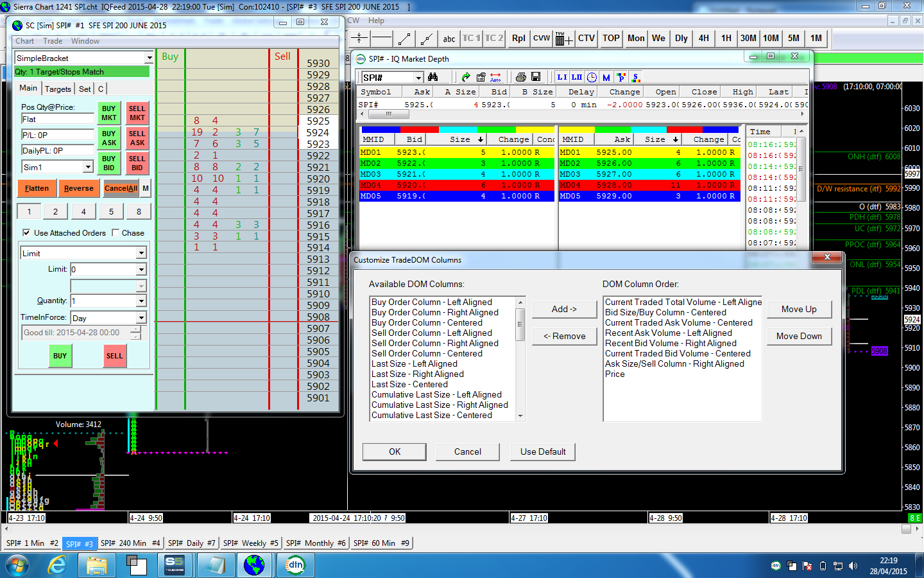The width and height of the screenshot is (924, 578).
Task: Open the DTN IQFeed taskbar icon
Action: click(295, 565)
